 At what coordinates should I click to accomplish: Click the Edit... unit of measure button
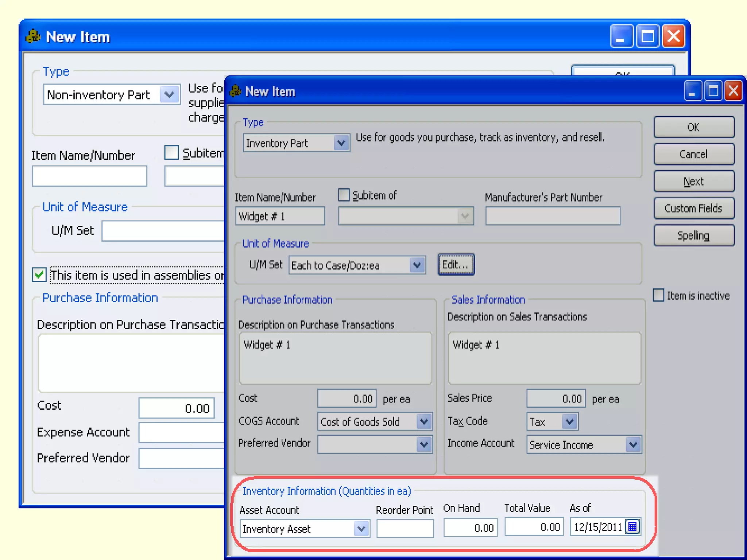[x=456, y=265]
